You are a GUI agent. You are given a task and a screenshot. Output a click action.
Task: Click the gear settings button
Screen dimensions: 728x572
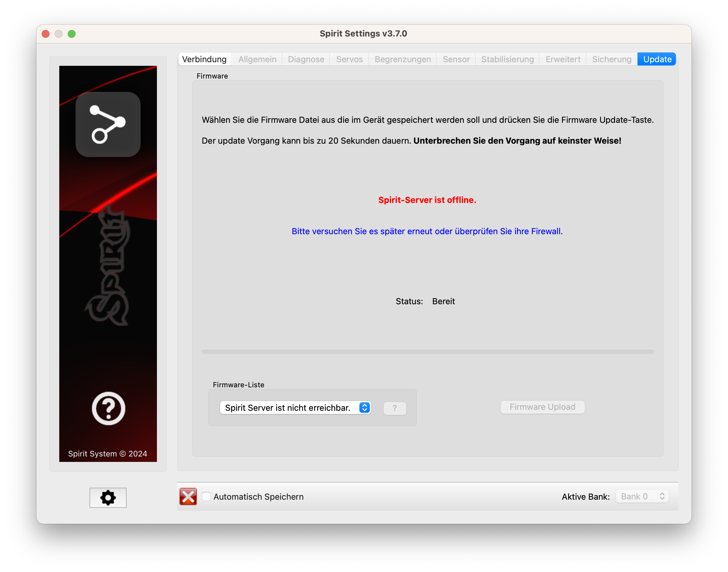(x=108, y=497)
